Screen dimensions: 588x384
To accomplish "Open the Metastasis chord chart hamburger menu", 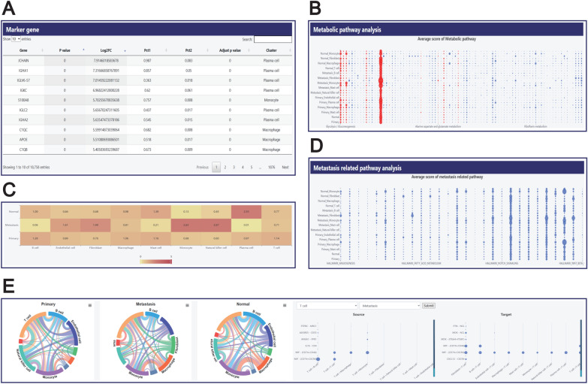I will point(187,305).
